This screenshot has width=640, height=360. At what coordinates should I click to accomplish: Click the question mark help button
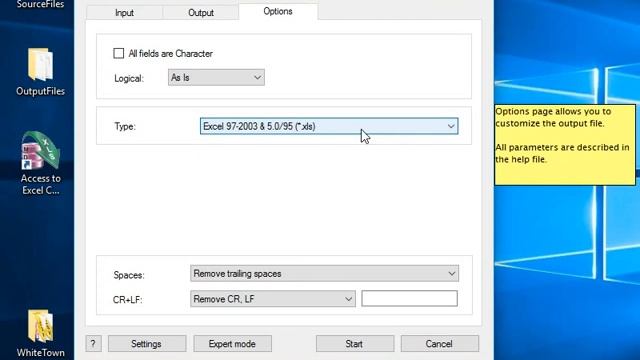point(93,344)
